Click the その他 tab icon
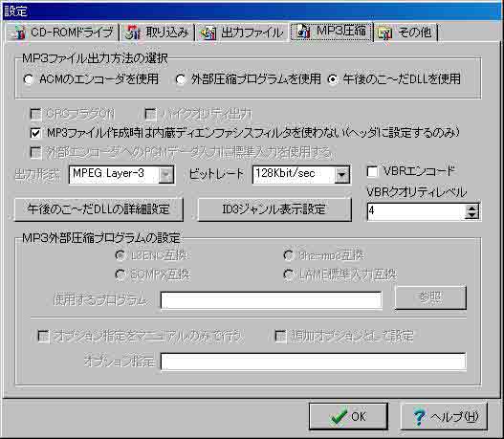The height and width of the screenshot is (439, 504). [x=385, y=33]
